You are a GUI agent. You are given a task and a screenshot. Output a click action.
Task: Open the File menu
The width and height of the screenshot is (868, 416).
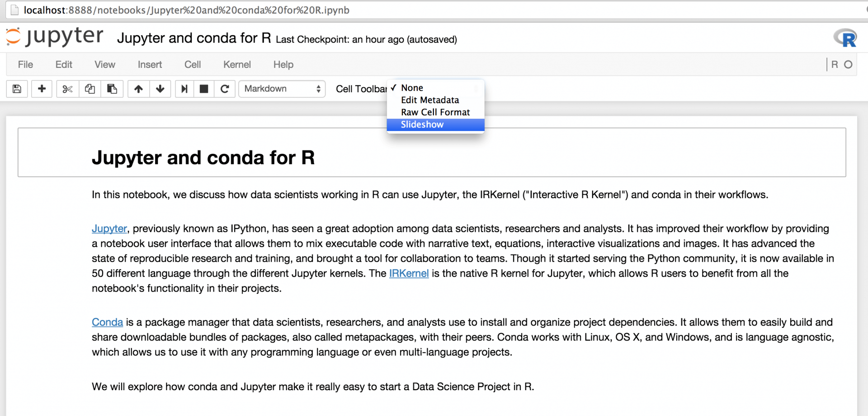click(x=25, y=65)
